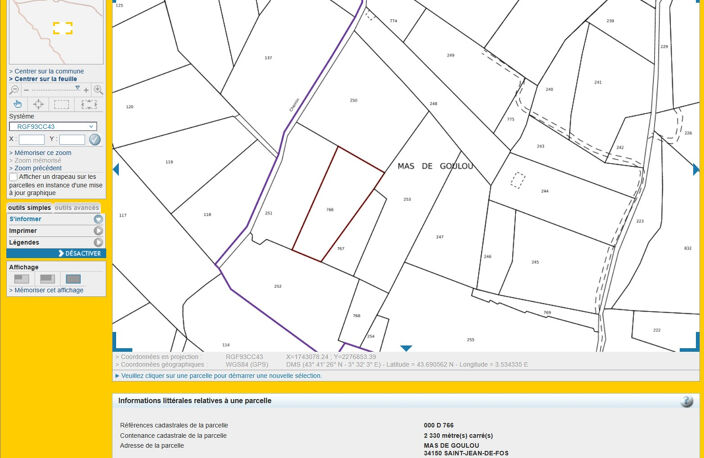Select the rectangle zoom selection tool
704x458 pixels.
(62, 105)
